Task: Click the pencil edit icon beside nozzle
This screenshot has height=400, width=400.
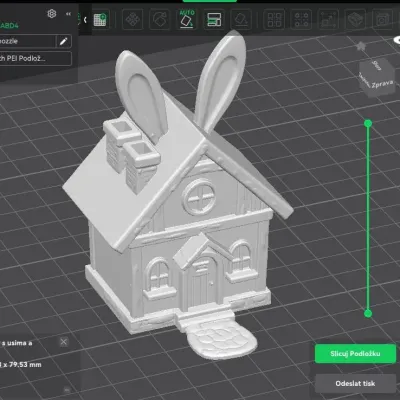Action: click(x=64, y=41)
